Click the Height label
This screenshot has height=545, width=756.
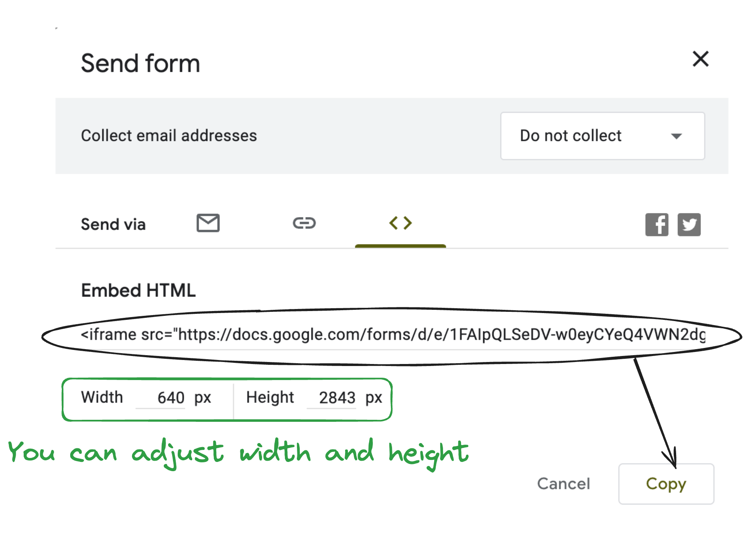click(270, 398)
